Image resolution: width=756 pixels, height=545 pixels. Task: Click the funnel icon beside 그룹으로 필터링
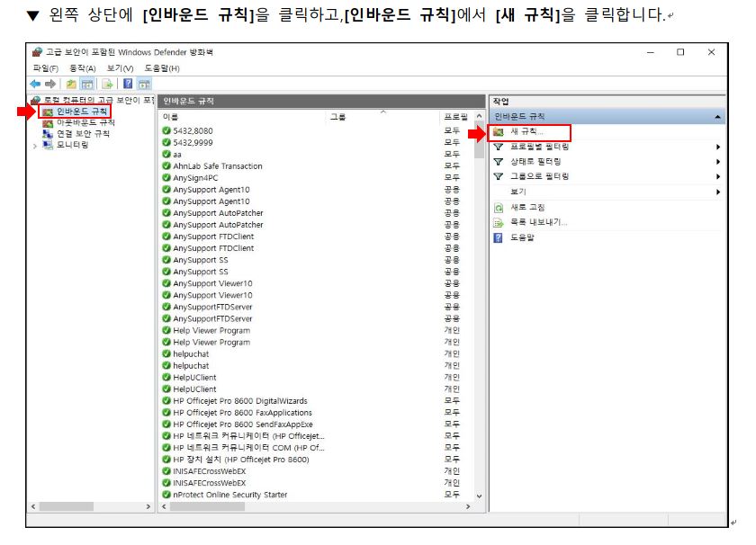click(499, 176)
